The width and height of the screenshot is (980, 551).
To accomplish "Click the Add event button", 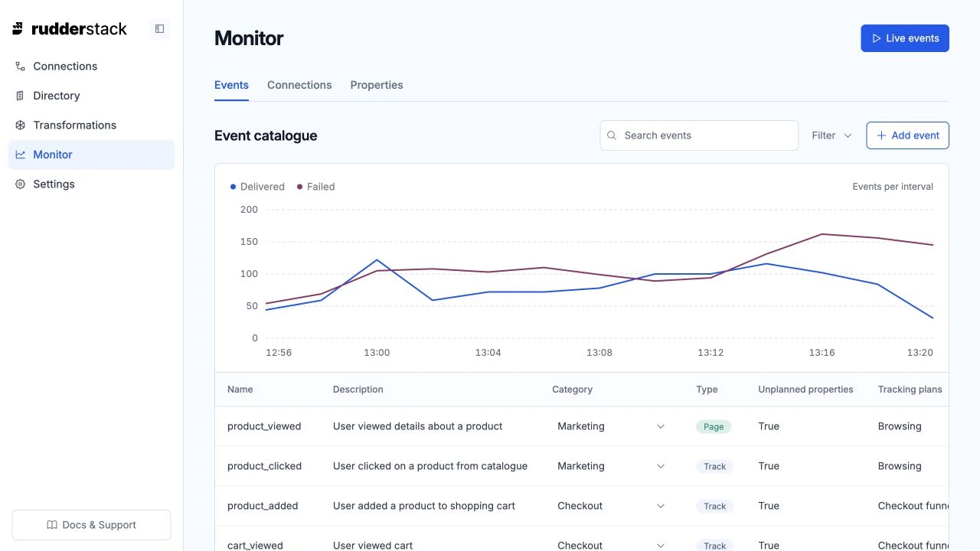I will point(907,135).
